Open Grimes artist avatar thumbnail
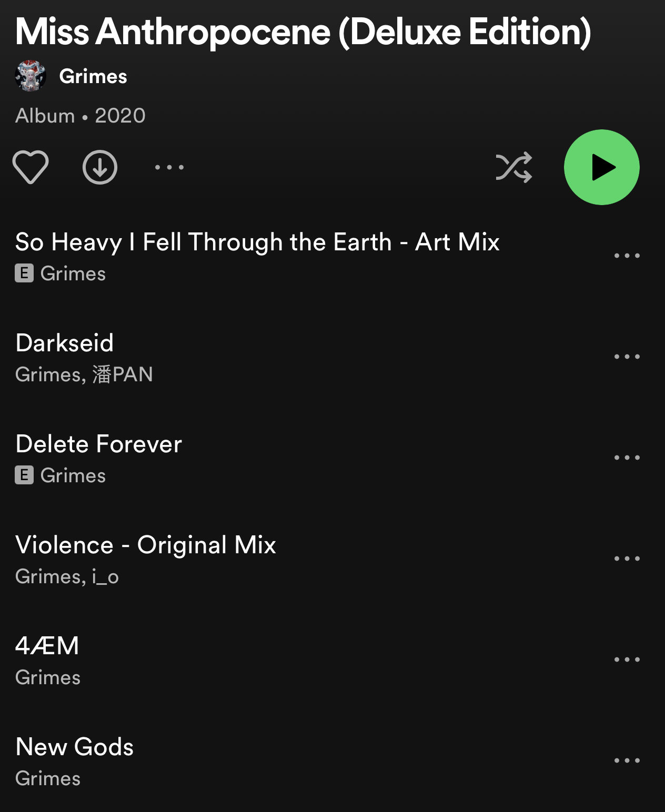The height and width of the screenshot is (812, 665). point(31,76)
